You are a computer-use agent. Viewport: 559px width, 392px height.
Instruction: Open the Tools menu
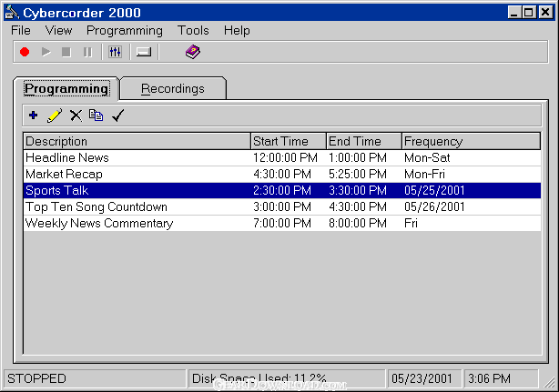click(193, 30)
